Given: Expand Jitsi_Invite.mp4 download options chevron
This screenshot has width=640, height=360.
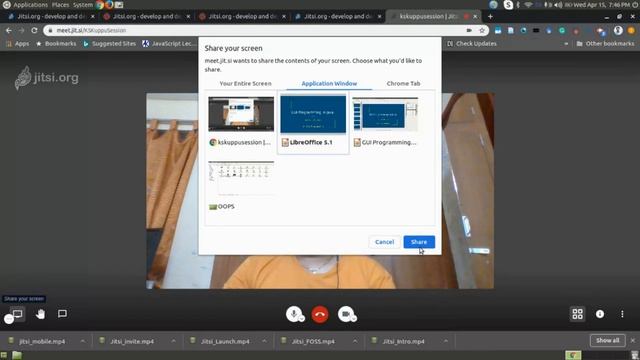Looking at the screenshot, I should [x=173, y=341].
